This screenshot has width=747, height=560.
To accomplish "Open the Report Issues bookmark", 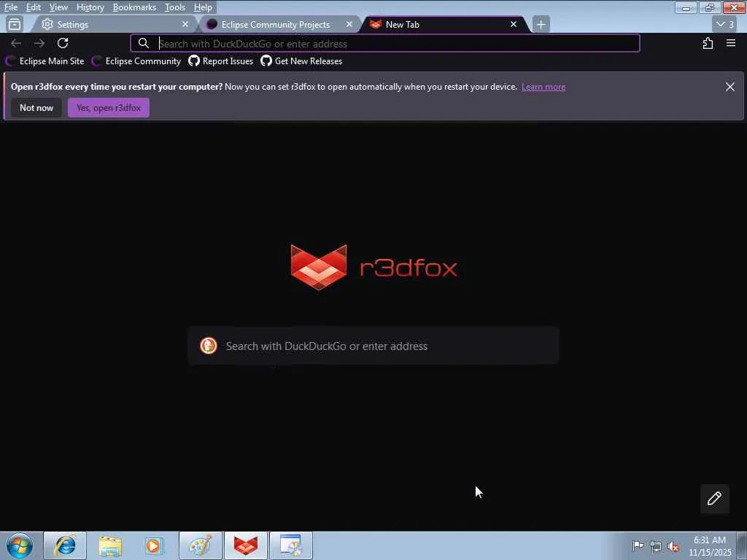I will tap(220, 61).
